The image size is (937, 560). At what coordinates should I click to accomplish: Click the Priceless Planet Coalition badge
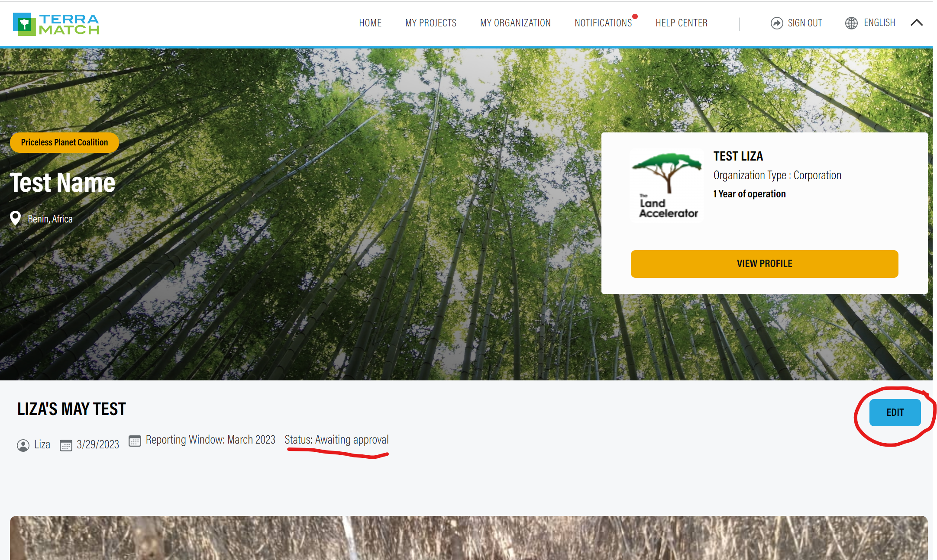[x=65, y=142]
